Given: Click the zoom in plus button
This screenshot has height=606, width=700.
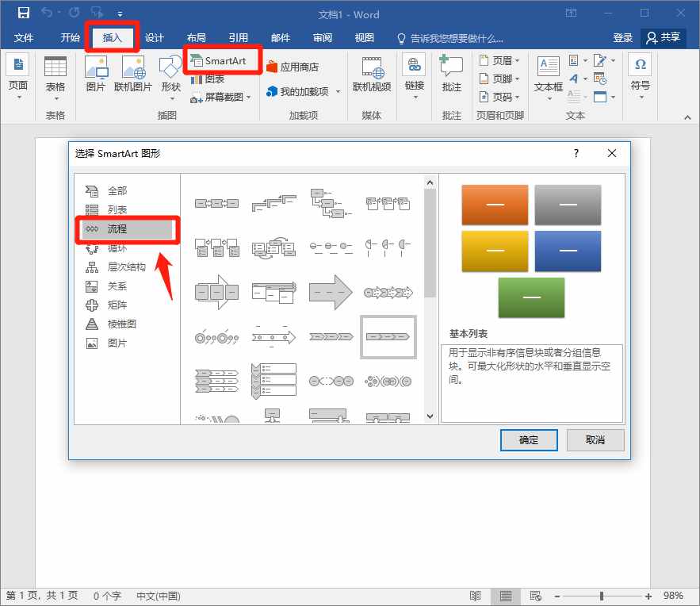Looking at the screenshot, I should [x=648, y=596].
